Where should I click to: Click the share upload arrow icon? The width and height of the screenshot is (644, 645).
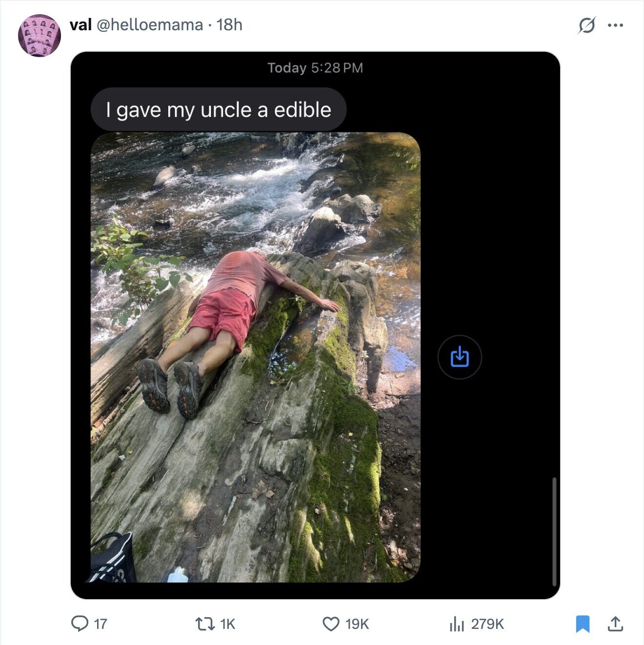pyautogui.click(x=616, y=624)
